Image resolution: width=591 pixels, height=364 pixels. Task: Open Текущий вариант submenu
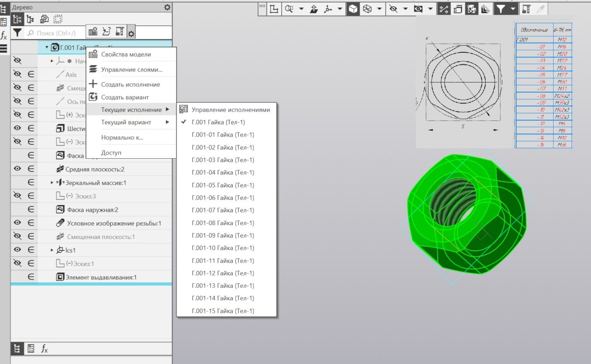(131, 122)
